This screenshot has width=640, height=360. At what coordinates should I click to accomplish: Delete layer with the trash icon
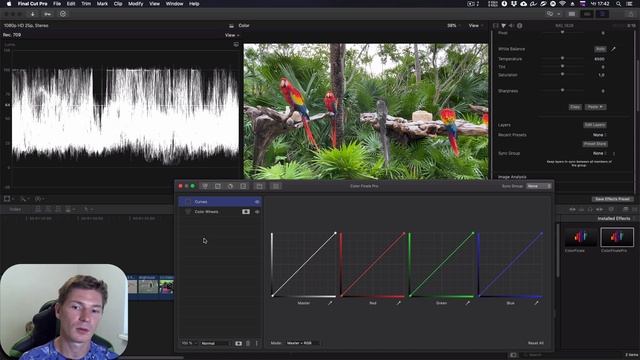248,343
